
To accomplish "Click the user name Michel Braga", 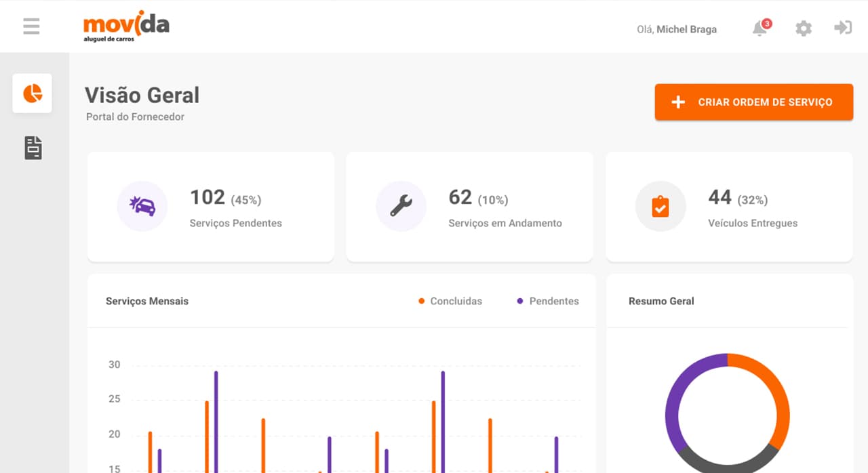I will (x=686, y=29).
